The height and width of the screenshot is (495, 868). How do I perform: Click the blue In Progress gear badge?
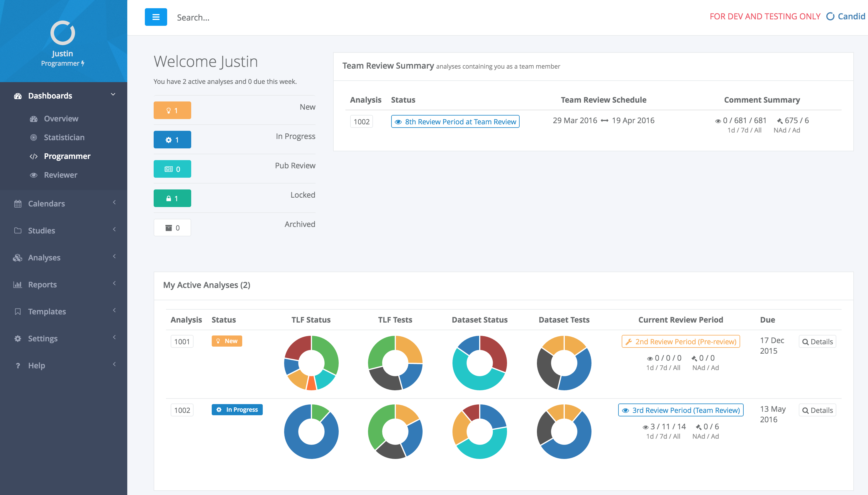172,139
